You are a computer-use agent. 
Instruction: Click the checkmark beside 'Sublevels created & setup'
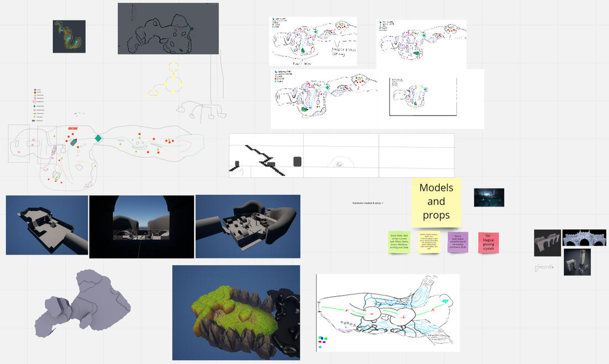tap(382, 203)
